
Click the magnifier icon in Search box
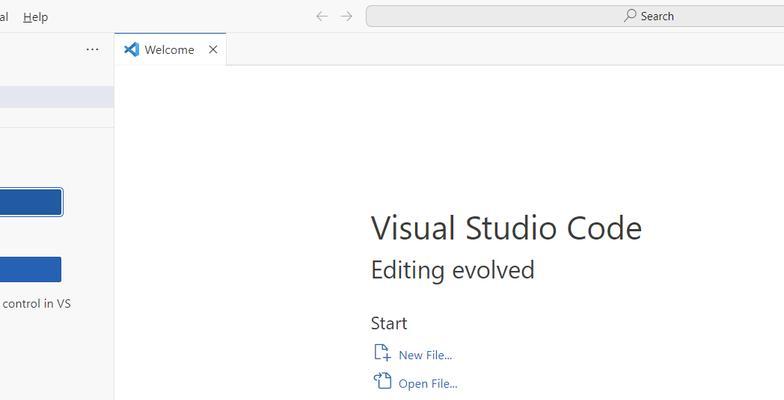coord(630,16)
